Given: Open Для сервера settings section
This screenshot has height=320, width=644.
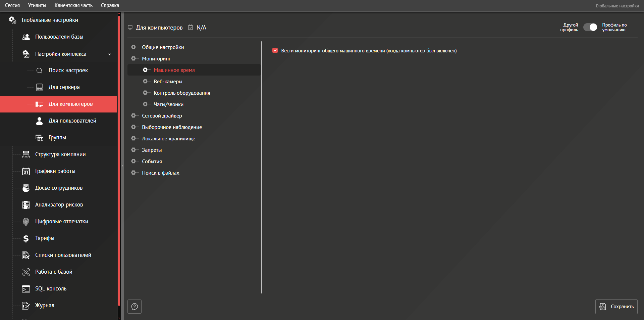Looking at the screenshot, I should point(64,87).
